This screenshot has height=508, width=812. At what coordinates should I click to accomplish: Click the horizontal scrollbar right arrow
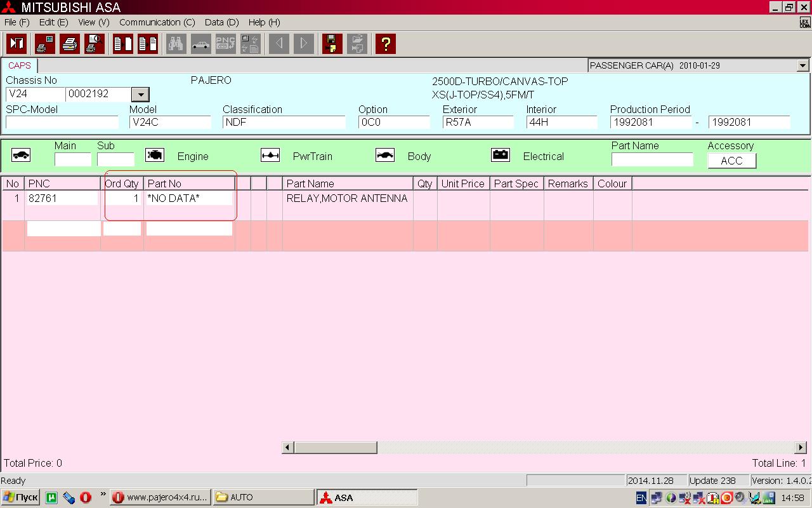pos(801,448)
